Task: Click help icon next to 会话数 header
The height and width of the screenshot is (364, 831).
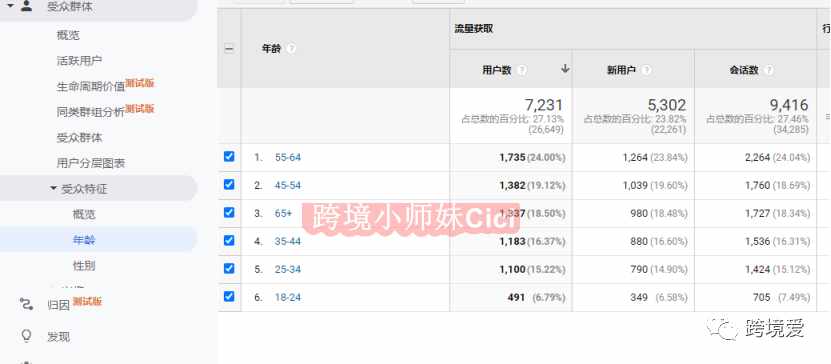Action: [769, 70]
